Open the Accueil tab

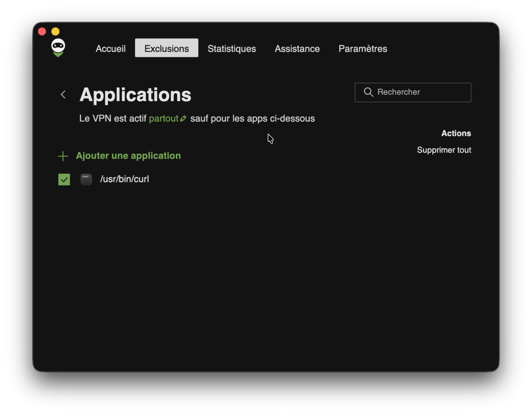[x=110, y=49]
